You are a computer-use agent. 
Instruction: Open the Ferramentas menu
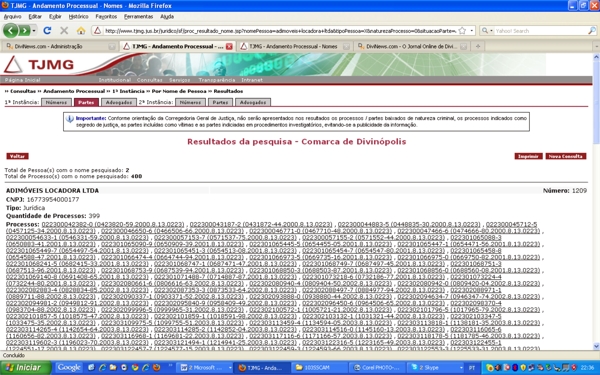coord(139,16)
